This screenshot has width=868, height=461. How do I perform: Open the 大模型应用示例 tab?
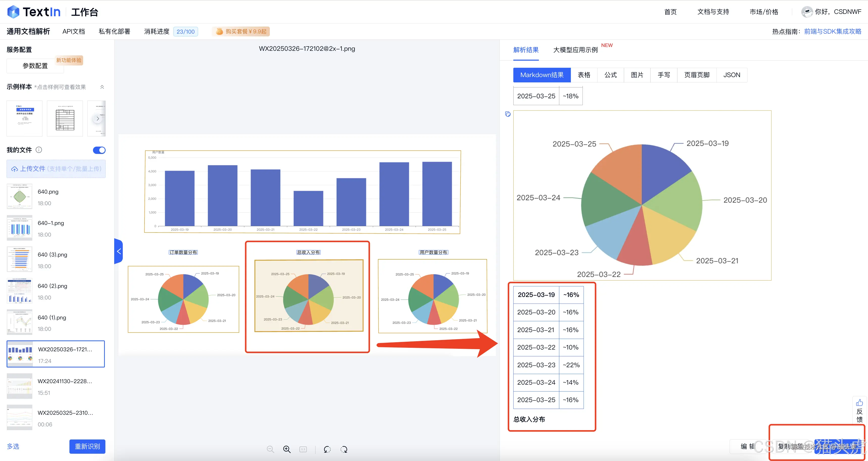pyautogui.click(x=575, y=50)
